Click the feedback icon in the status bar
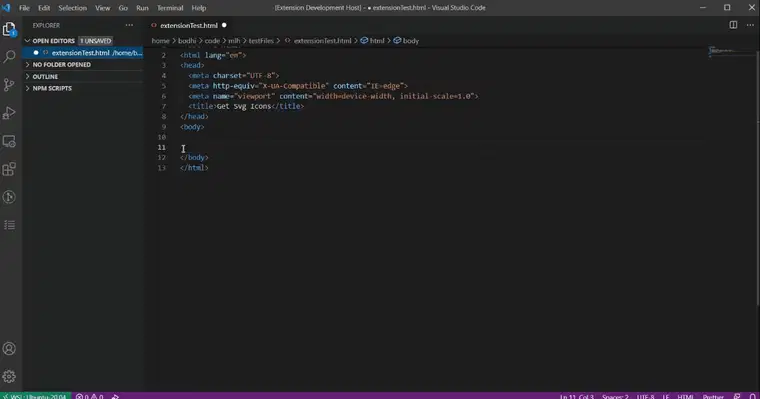This screenshot has width=760, height=399. [737, 396]
